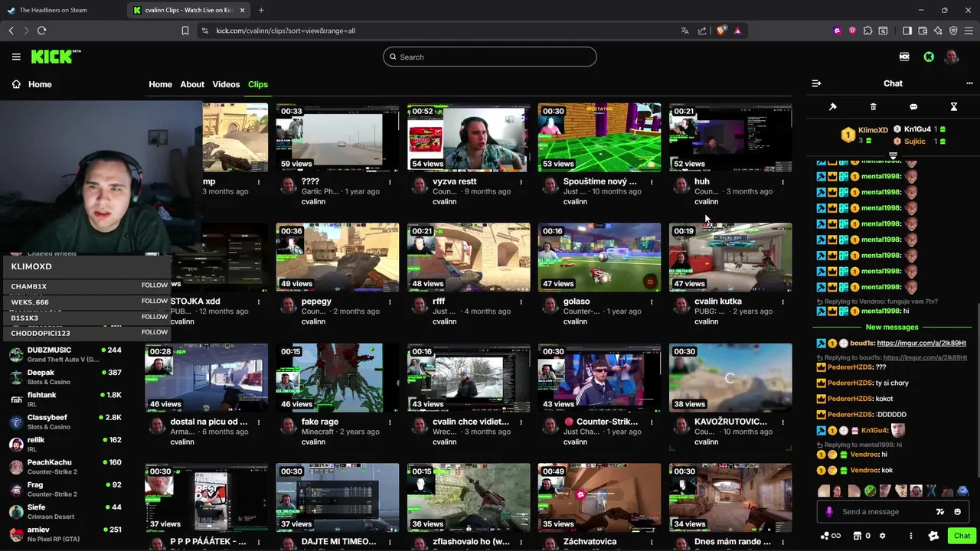
Task: Click the gavel moderation icon in chat
Action: pyautogui.click(x=833, y=107)
